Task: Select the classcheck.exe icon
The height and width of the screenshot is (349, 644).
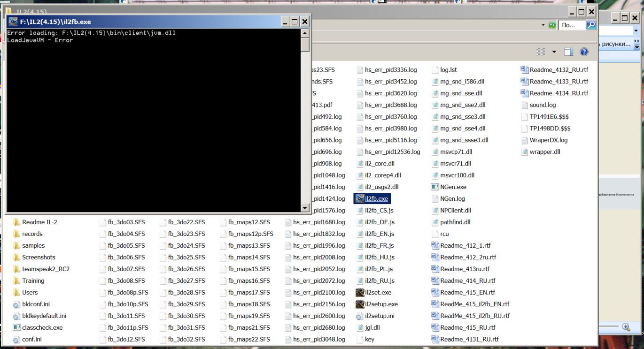Action: tap(17, 328)
